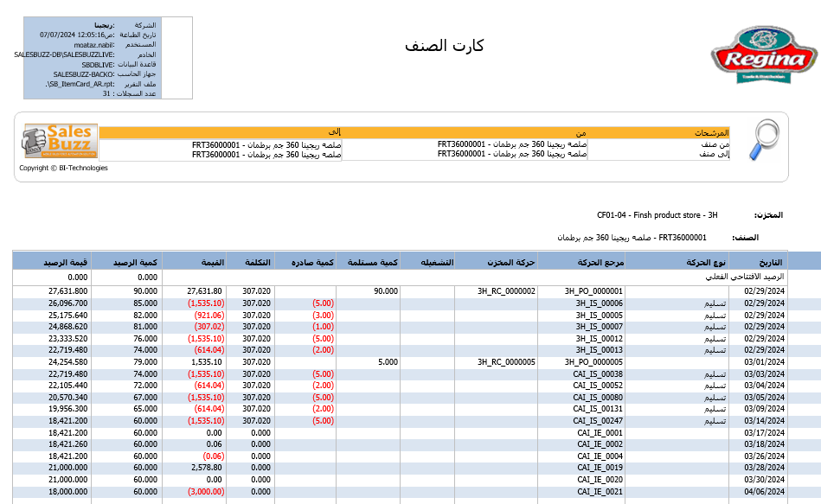
Task: Select reference 3H_PO_0000001 in the table
Action: (593, 291)
